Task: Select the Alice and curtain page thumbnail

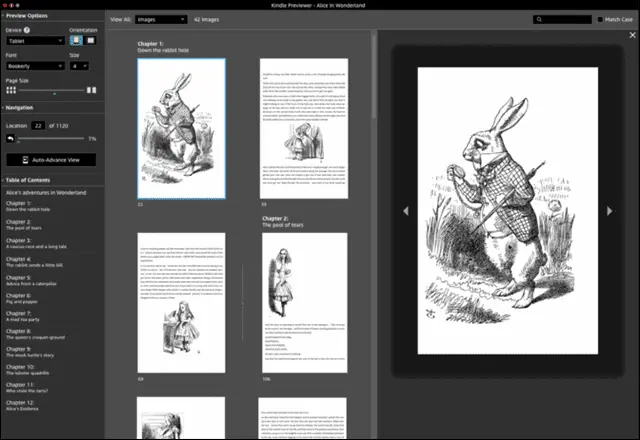Action: click(304, 129)
